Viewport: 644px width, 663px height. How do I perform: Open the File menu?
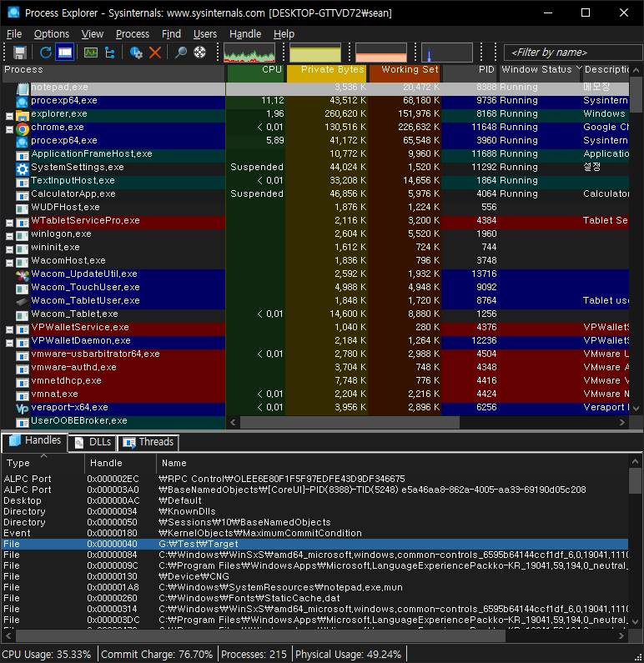pos(14,34)
